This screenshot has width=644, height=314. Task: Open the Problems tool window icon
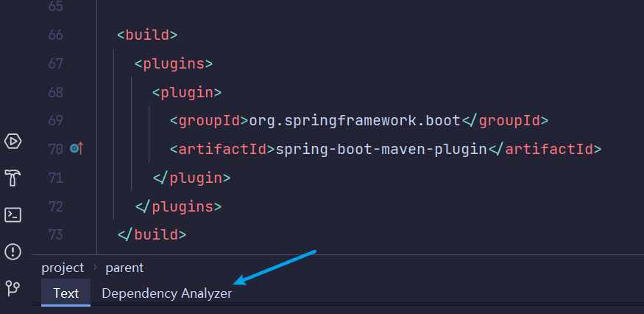click(x=13, y=251)
